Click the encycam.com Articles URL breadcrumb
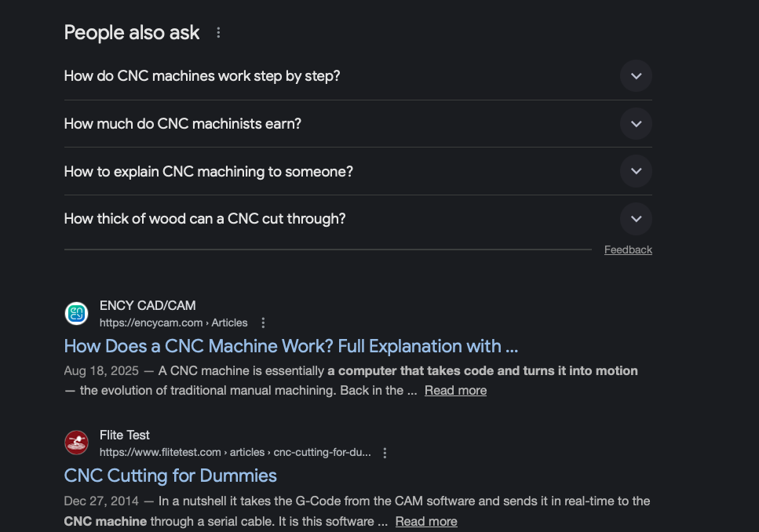Viewport: 759px width, 532px height. [x=173, y=322]
